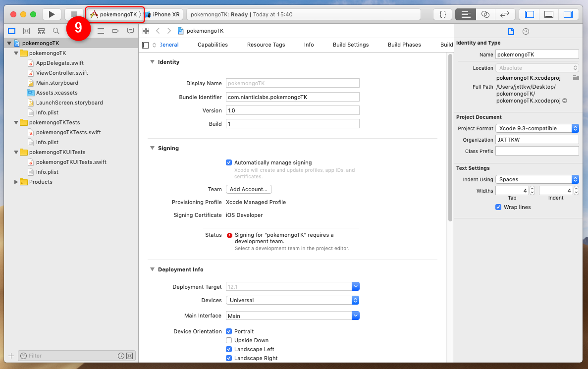Choose project location with folder icon

click(x=576, y=78)
